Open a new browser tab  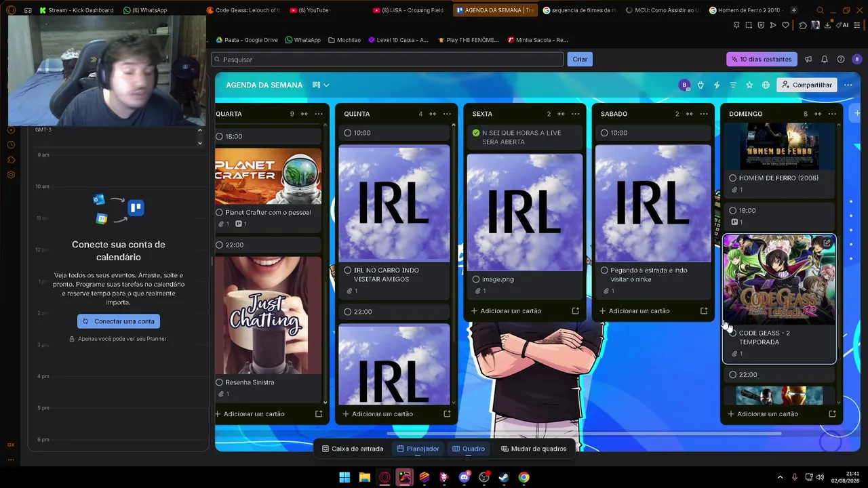point(793,10)
